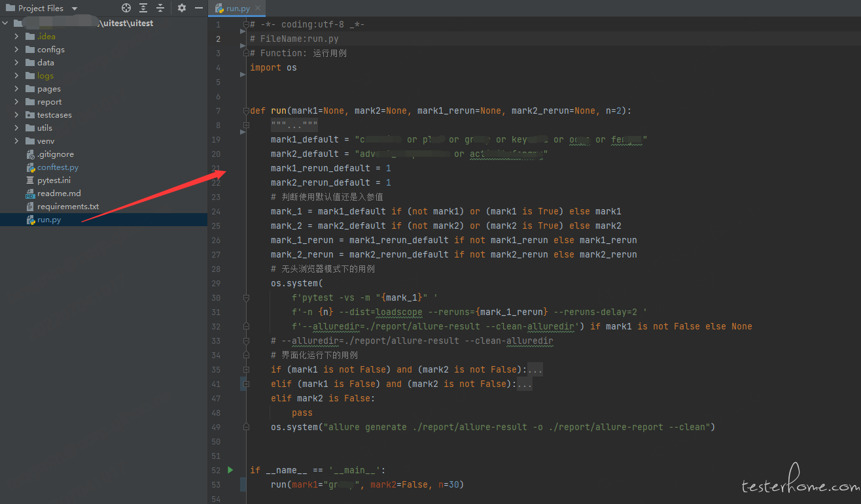
Task: Click 'mark1_rerun_default = 1' line
Action: pyautogui.click(x=331, y=168)
